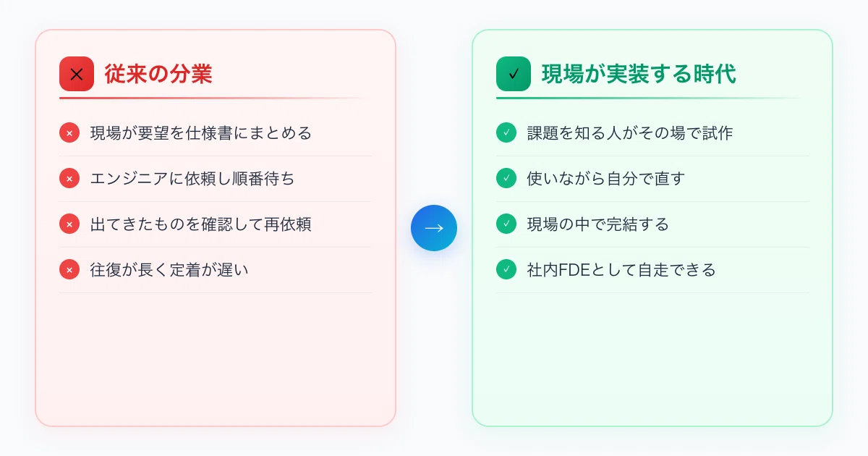Image resolution: width=868 pixels, height=456 pixels.
Task: Click red x bullet next to エンジニアに依頼し順番待ち
Action: point(69,179)
